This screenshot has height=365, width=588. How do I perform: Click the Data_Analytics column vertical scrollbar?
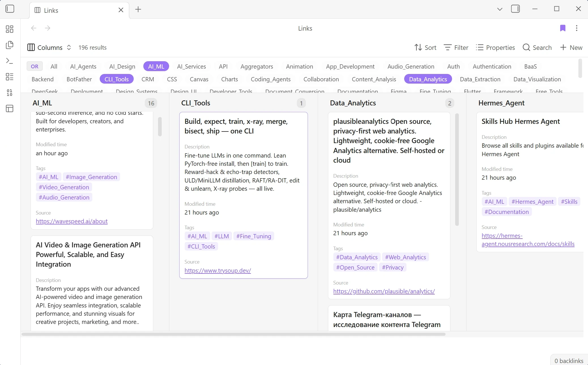coord(457,169)
